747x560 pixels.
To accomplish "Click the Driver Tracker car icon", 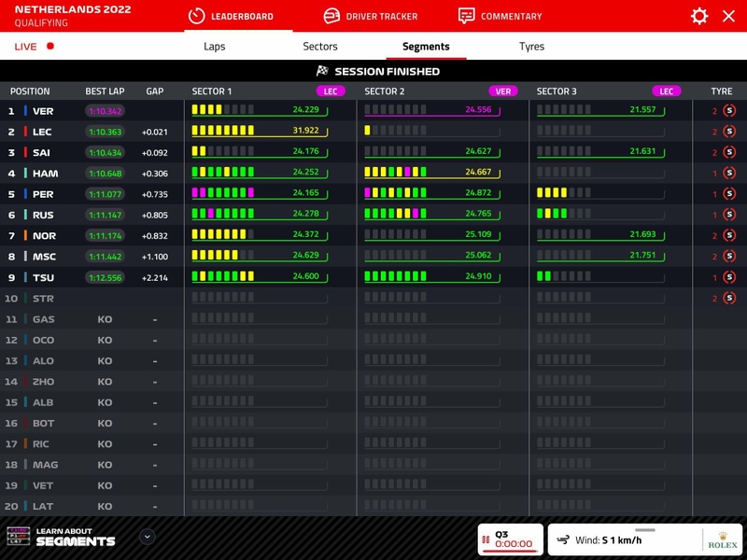I will point(331,16).
